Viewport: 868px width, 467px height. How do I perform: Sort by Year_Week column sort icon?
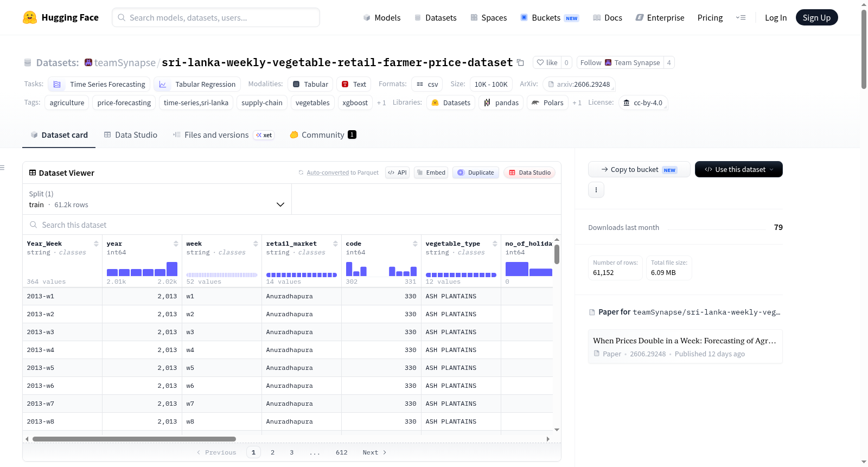96,244
